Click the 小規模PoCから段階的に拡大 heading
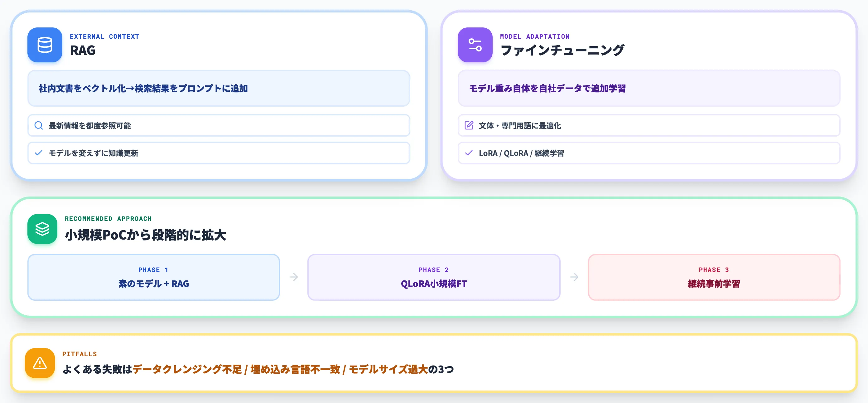The height and width of the screenshot is (403, 868). (145, 235)
